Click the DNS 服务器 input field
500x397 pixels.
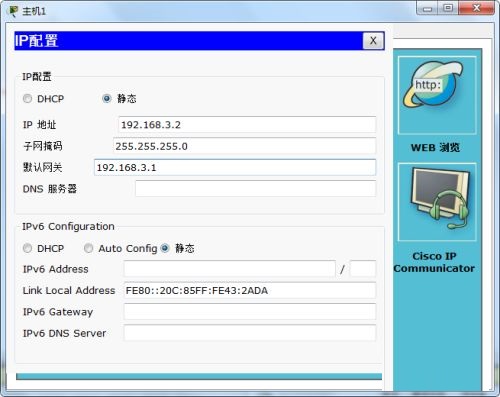point(255,189)
